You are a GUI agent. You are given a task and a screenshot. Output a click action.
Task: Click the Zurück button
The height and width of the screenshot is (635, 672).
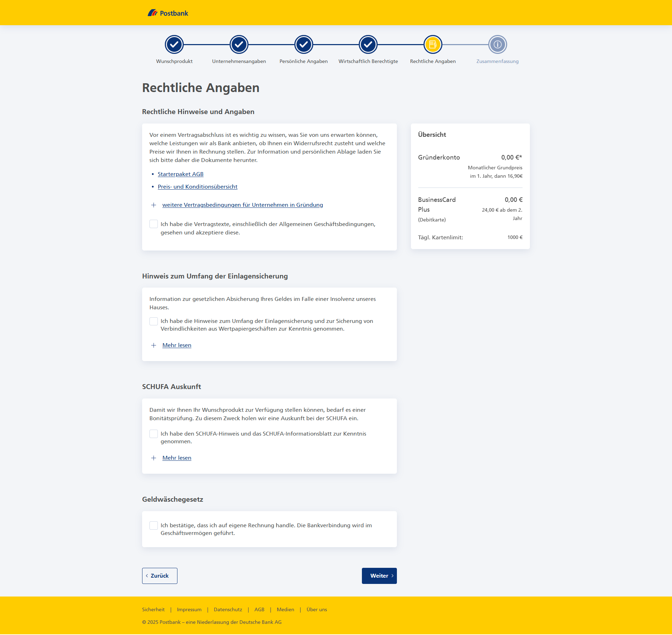pyautogui.click(x=160, y=576)
